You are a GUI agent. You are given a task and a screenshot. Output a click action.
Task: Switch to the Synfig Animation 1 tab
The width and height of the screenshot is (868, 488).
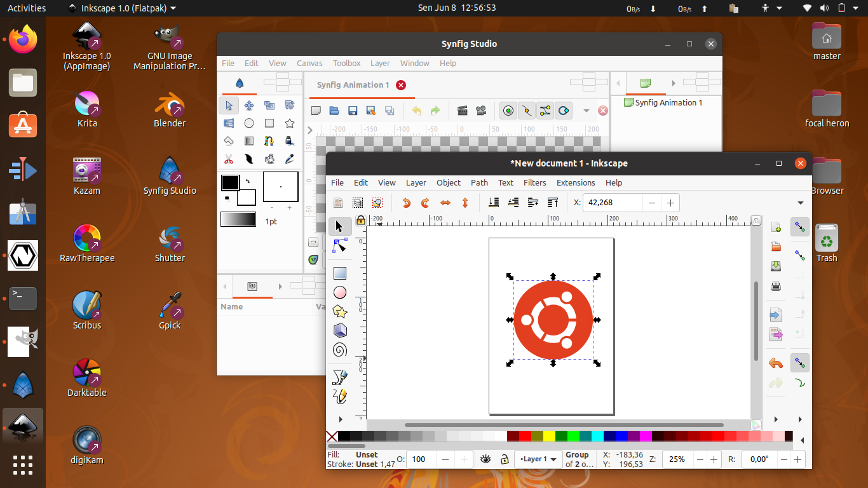coord(353,85)
